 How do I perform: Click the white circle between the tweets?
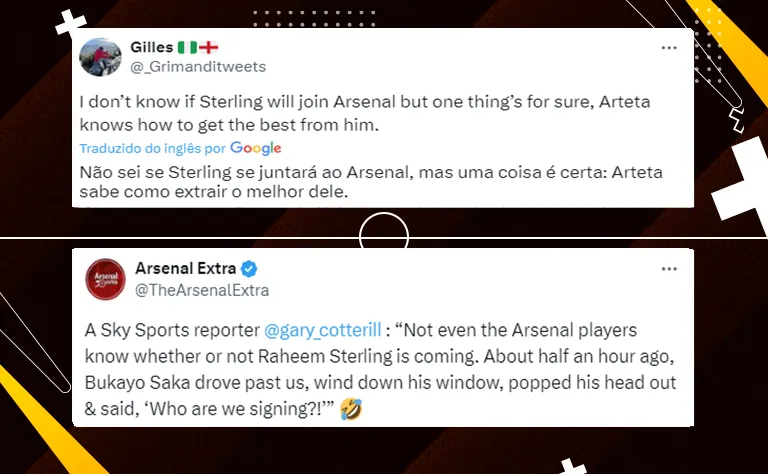point(384,238)
